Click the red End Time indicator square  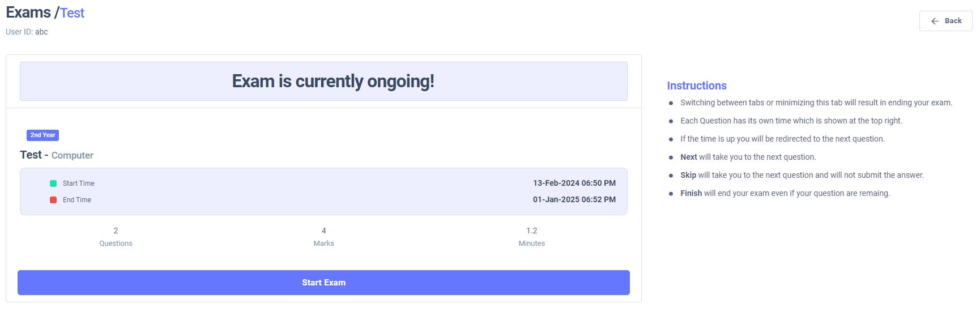point(53,200)
